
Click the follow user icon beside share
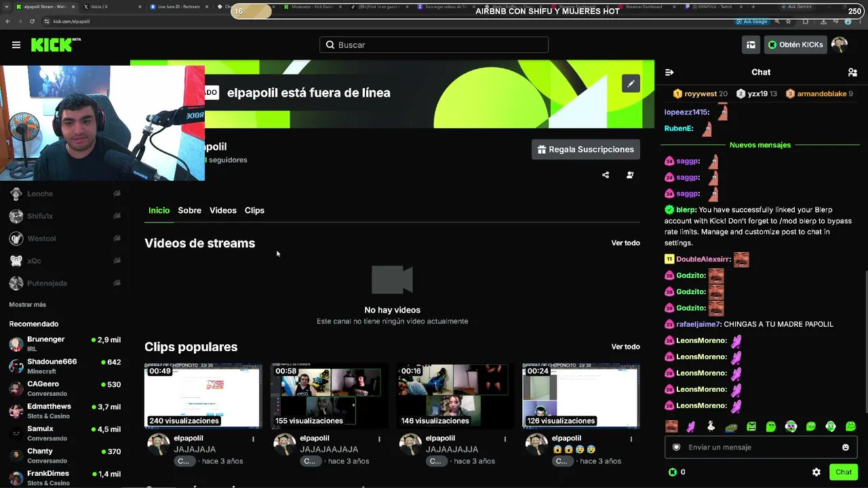click(630, 175)
